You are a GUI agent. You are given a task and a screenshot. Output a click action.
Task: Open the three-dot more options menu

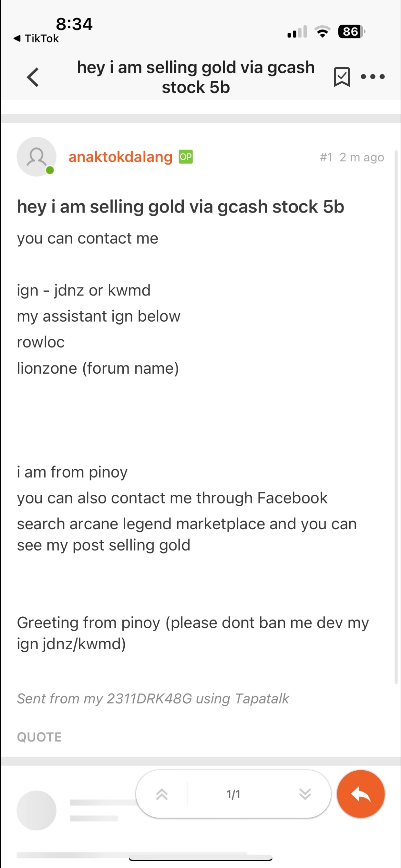[373, 76]
